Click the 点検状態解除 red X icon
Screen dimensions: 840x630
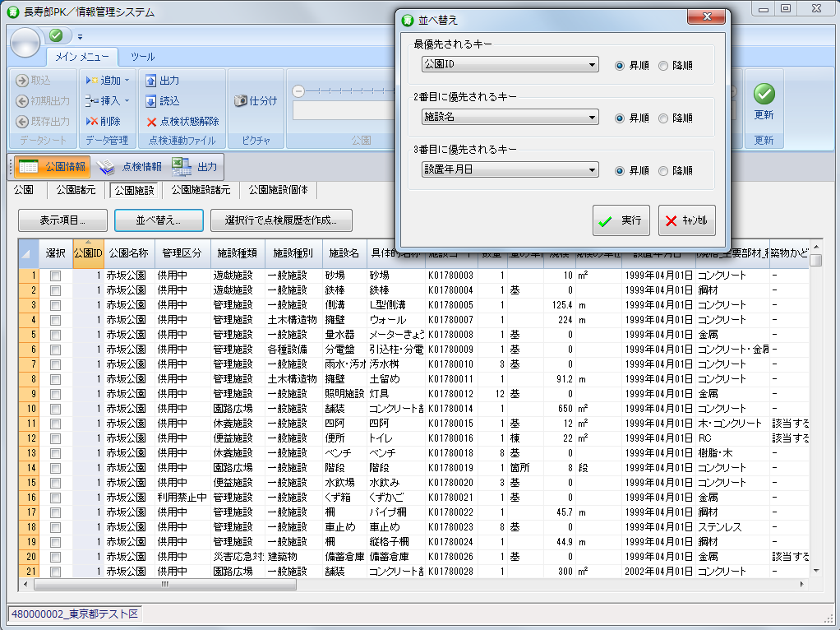click(x=151, y=122)
